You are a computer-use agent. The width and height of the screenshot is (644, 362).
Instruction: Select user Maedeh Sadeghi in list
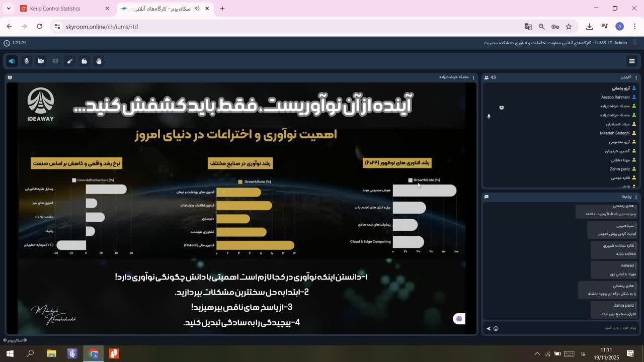(x=614, y=133)
